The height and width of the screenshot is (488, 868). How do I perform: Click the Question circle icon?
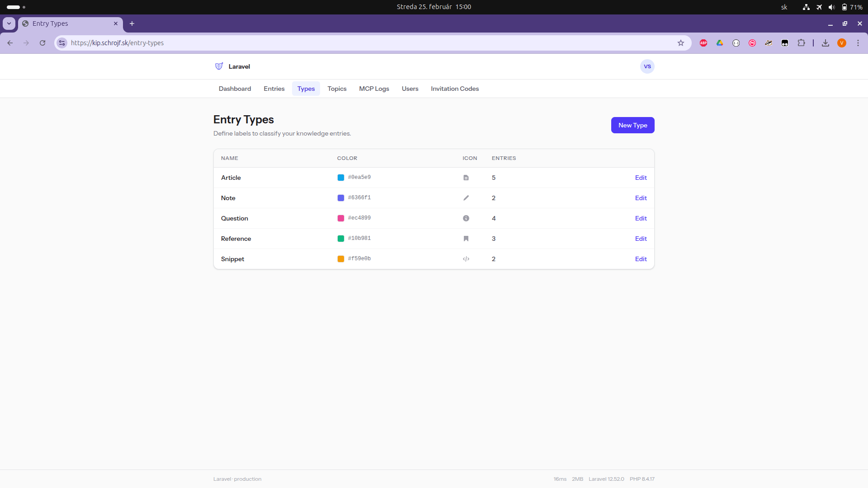point(466,218)
